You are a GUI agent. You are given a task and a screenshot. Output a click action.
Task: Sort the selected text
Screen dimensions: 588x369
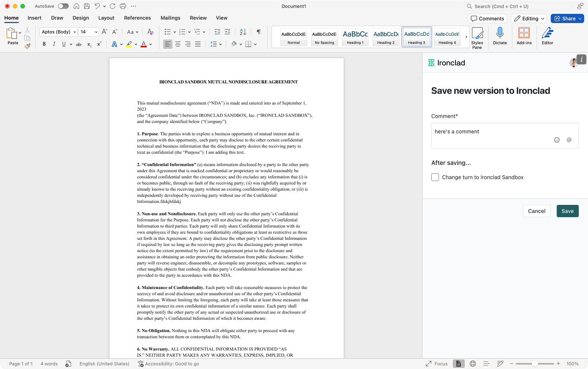tap(243, 32)
